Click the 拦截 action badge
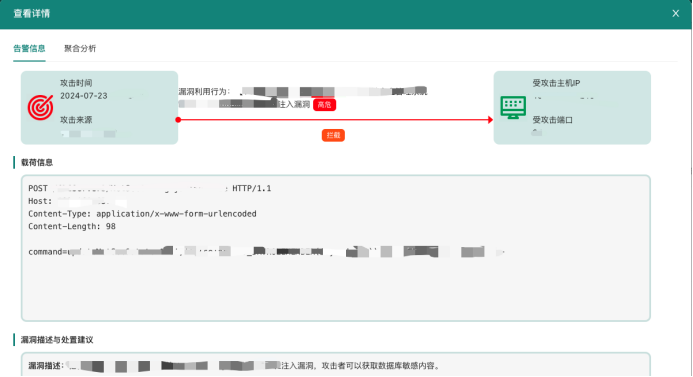The height and width of the screenshot is (377, 693). (333, 135)
